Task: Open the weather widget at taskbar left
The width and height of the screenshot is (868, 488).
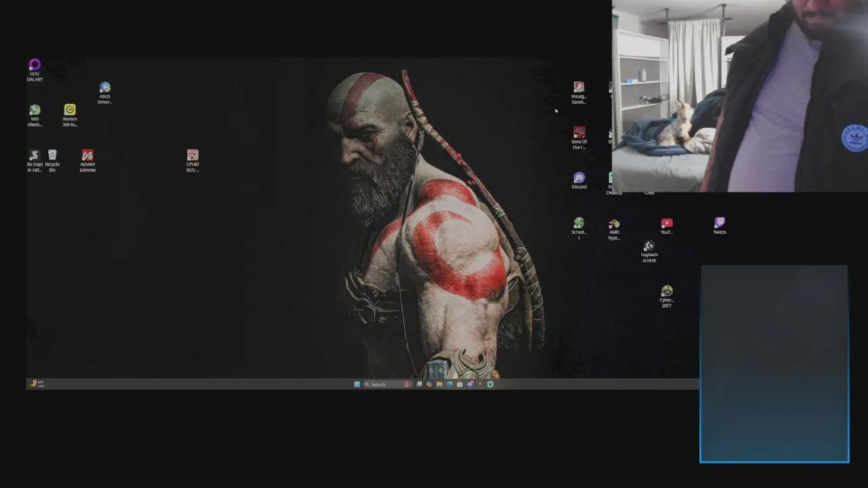Action: [x=37, y=384]
